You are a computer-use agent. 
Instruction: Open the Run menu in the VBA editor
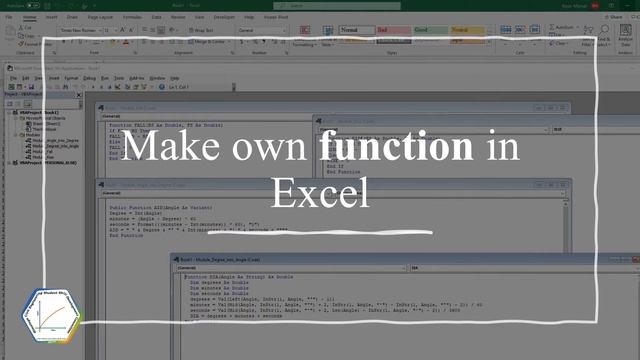point(105,78)
